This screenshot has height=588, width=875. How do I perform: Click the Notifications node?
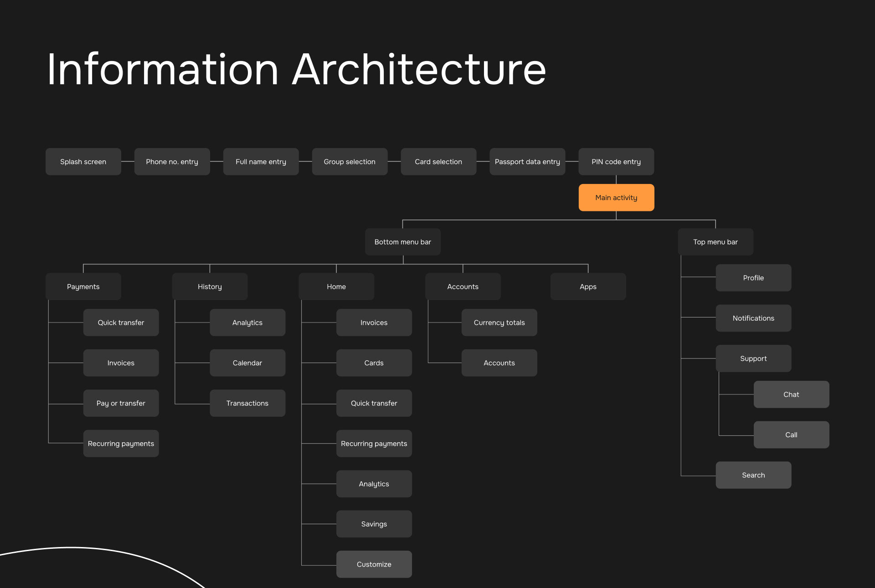[753, 318]
